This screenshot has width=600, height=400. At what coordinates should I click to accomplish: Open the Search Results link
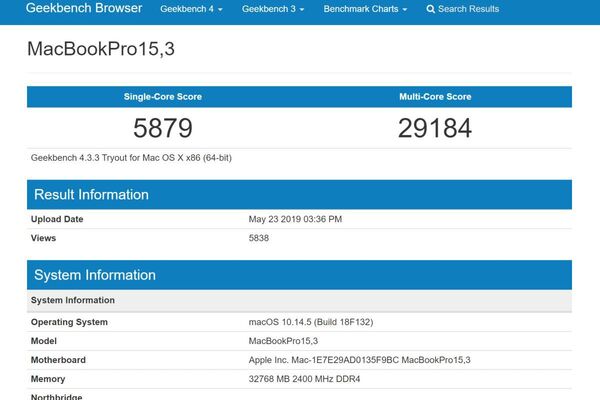463,9
